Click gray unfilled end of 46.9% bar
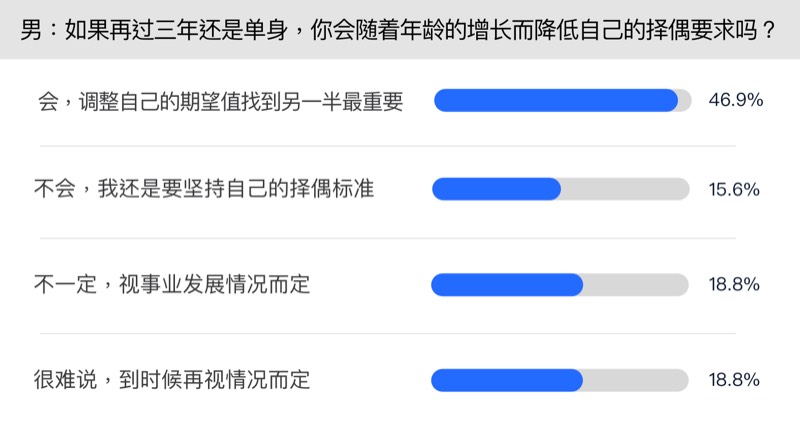The height and width of the screenshot is (440, 800). 685,100
